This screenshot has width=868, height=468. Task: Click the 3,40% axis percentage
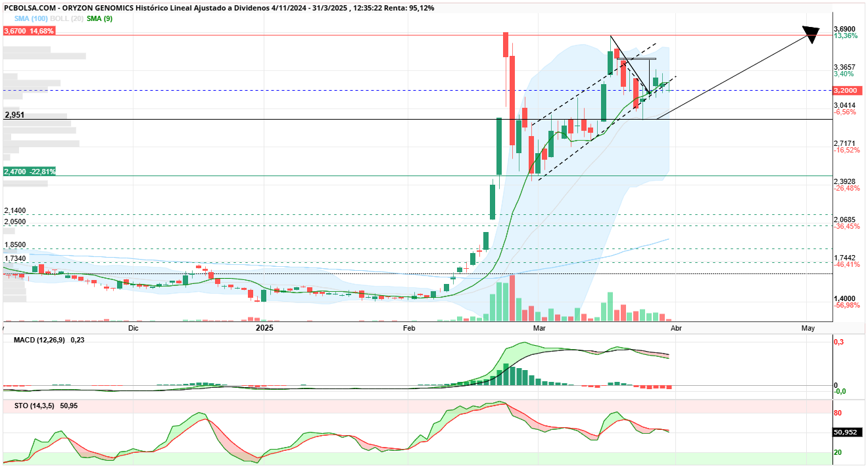[844, 74]
